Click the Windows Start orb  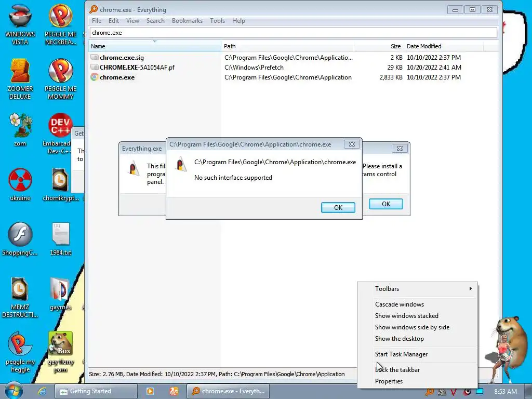tap(14, 391)
